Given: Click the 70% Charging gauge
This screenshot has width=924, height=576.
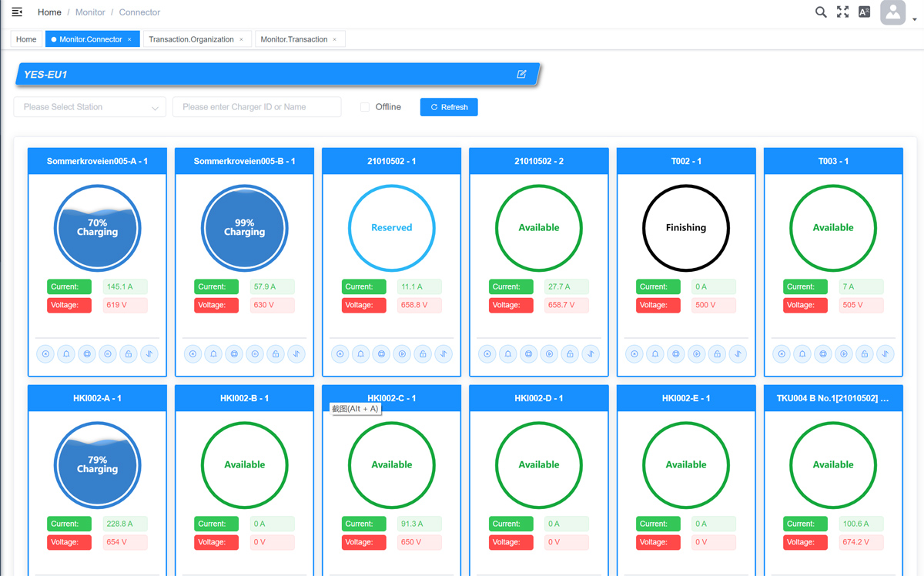Looking at the screenshot, I should pos(97,228).
